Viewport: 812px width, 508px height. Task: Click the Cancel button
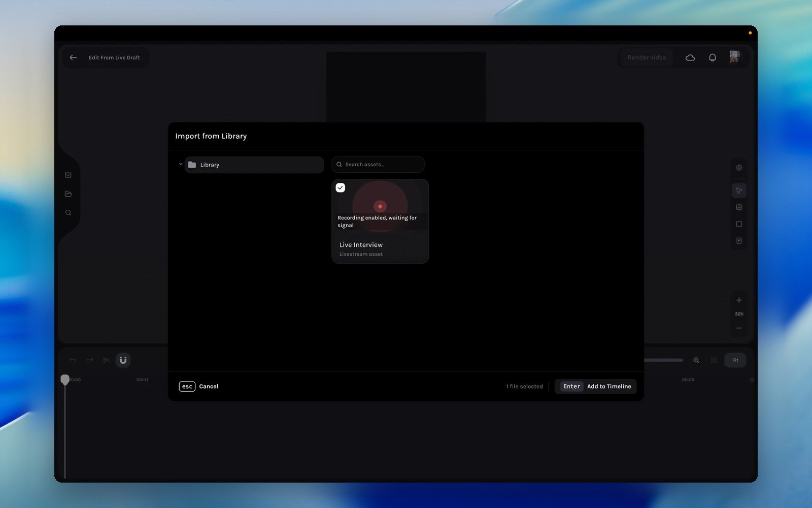coord(199,387)
